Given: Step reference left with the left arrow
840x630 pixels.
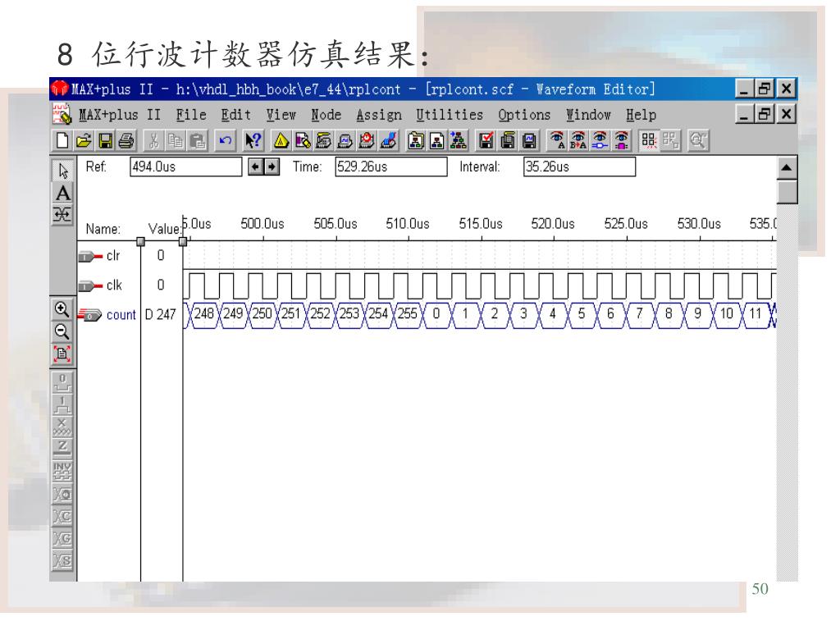Looking at the screenshot, I should pos(256,167).
